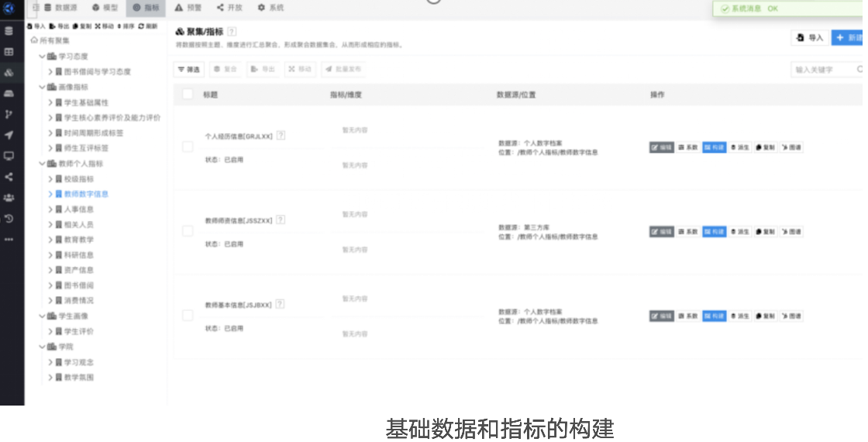Click the database stack icon in dark sidebar
Image resolution: width=868 pixels, height=442 pixels.
(9, 31)
